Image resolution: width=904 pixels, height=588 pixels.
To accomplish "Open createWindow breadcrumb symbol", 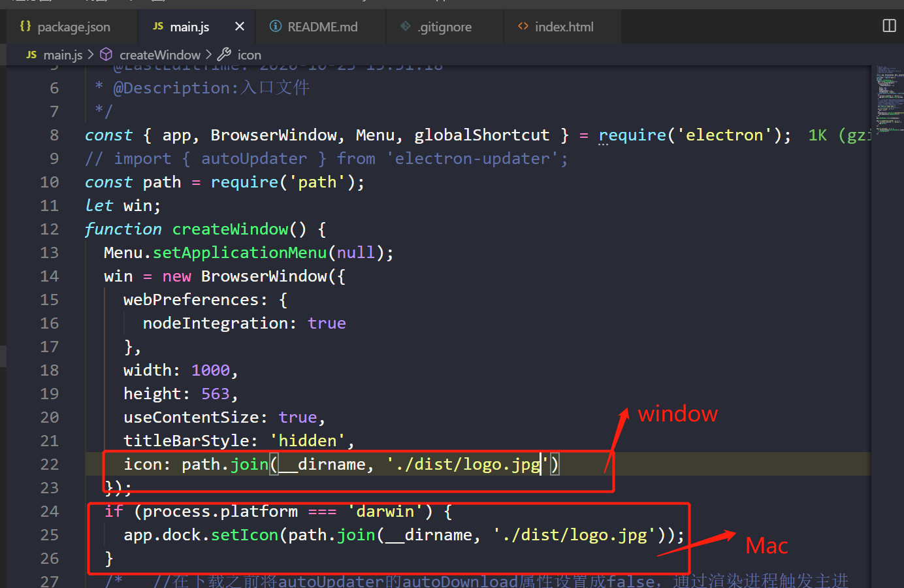I will (160, 55).
